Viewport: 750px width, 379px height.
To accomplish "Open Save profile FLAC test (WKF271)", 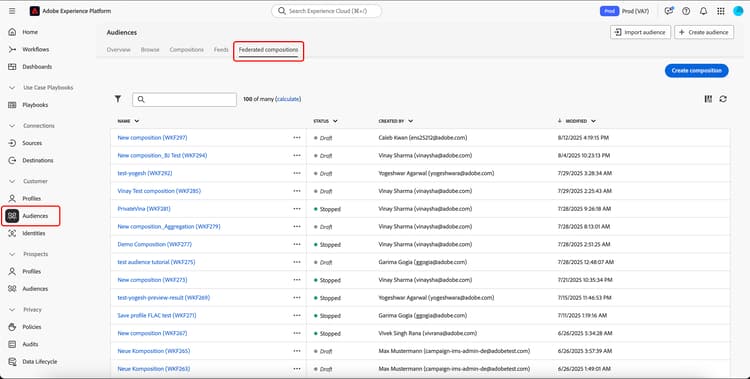I will coord(157,315).
